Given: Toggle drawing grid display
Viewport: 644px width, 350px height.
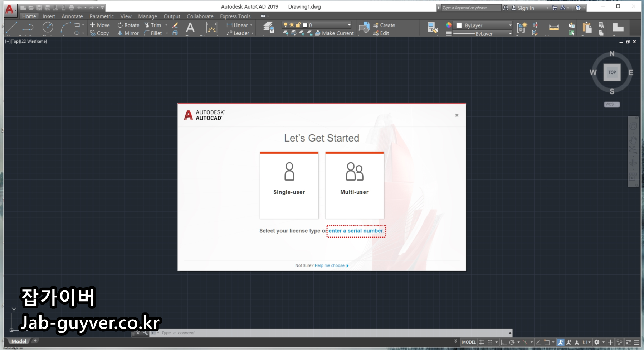Looking at the screenshot, I should tap(482, 342).
